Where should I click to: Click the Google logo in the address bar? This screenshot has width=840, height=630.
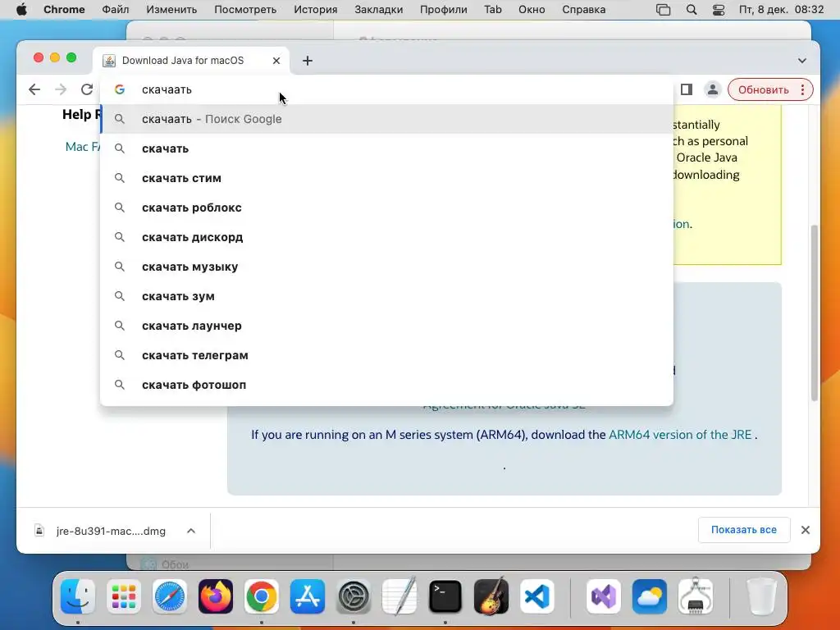point(120,89)
